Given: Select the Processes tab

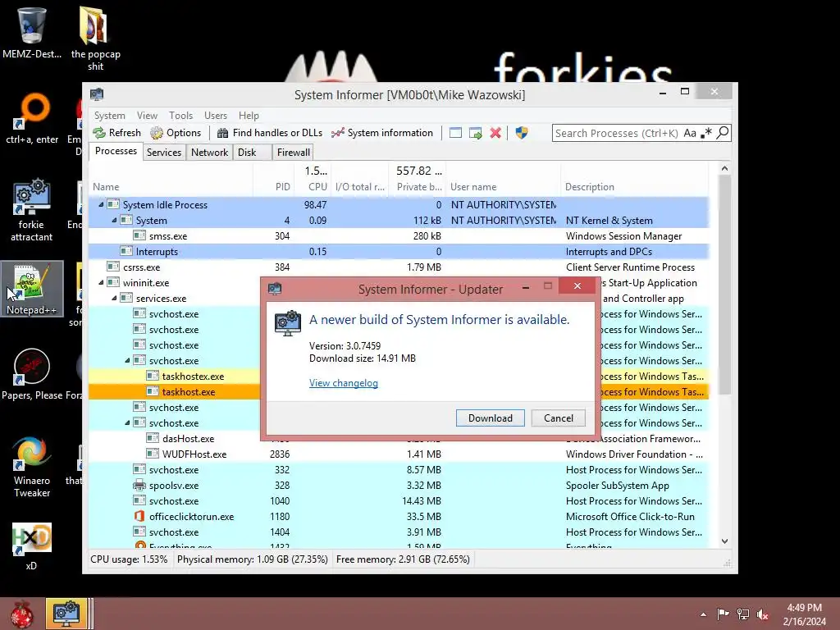Looking at the screenshot, I should pyautogui.click(x=116, y=151).
